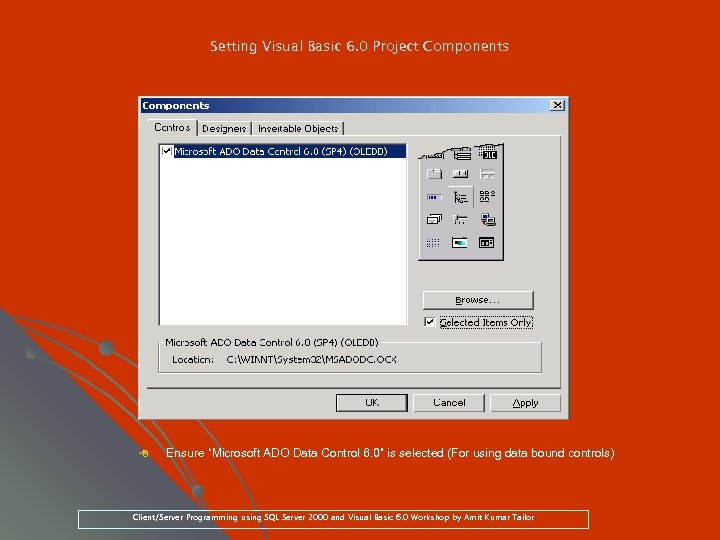
Task: Switch to the Controls tab
Action: (x=172, y=128)
